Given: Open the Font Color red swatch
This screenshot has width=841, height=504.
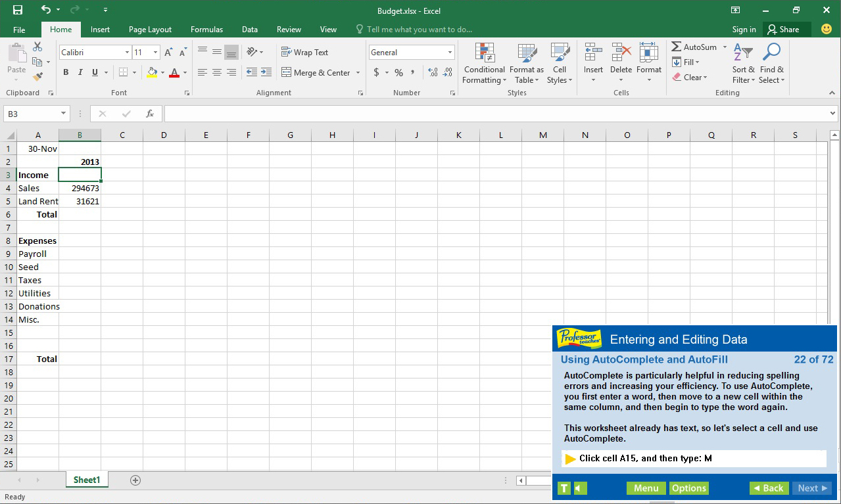Looking at the screenshot, I should 175,72.
